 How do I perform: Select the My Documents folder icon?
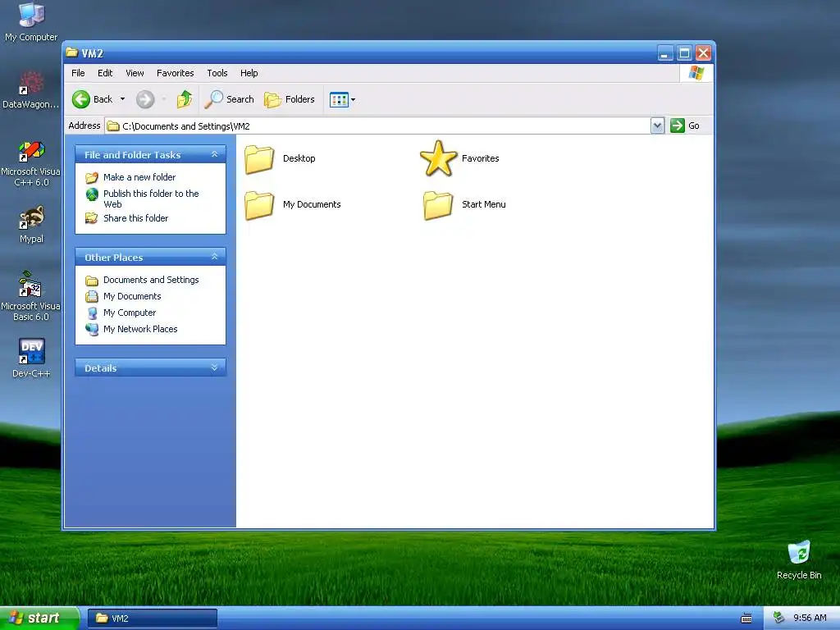click(259, 205)
